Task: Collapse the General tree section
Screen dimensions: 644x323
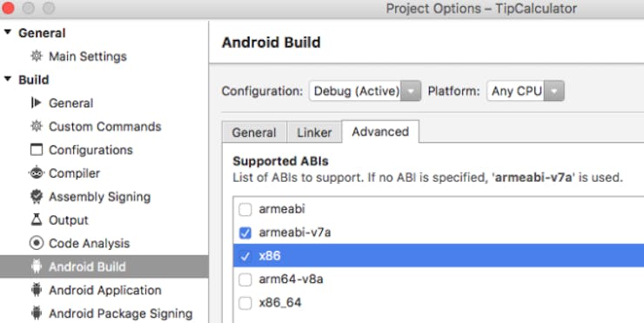Action: tap(8, 32)
